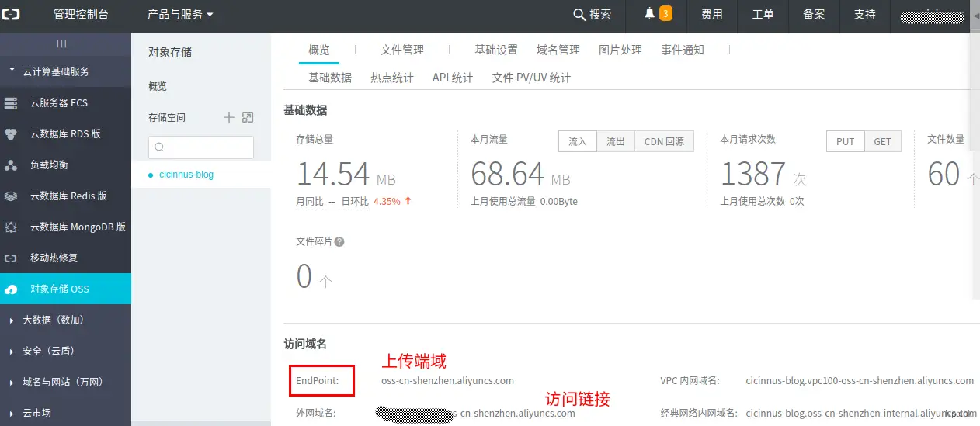Open the notification bell icon

point(650,14)
